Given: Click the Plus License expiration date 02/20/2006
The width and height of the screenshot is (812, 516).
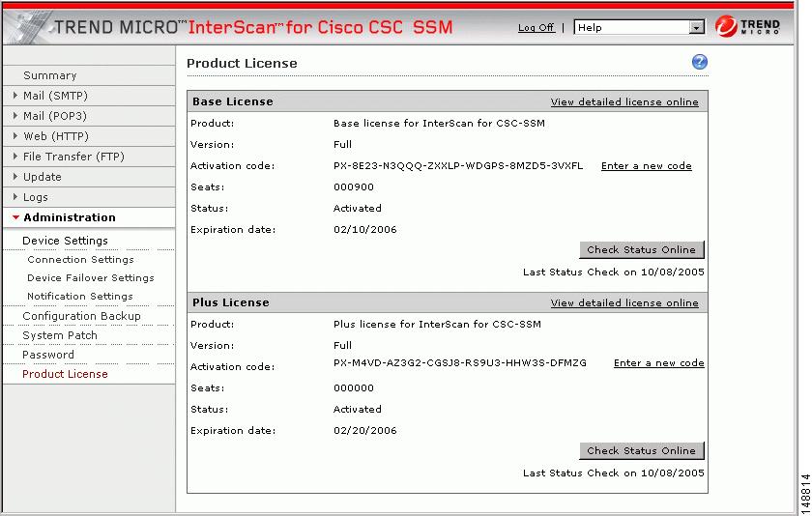Looking at the screenshot, I should click(365, 430).
